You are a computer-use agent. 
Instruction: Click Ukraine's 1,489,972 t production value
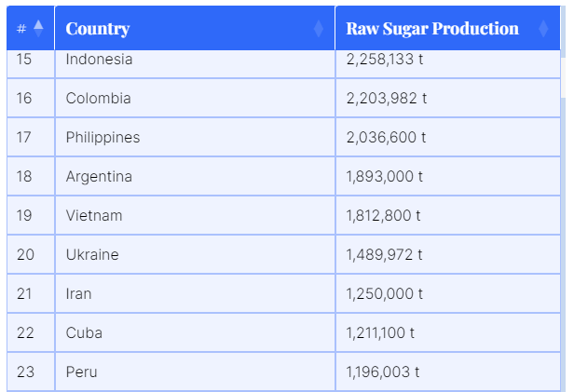384,255
